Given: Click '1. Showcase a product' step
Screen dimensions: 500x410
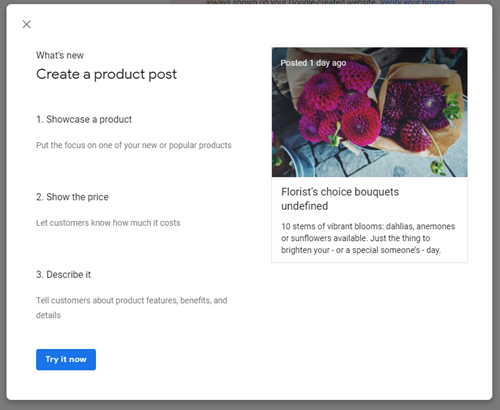Looking at the screenshot, I should pyautogui.click(x=84, y=119).
